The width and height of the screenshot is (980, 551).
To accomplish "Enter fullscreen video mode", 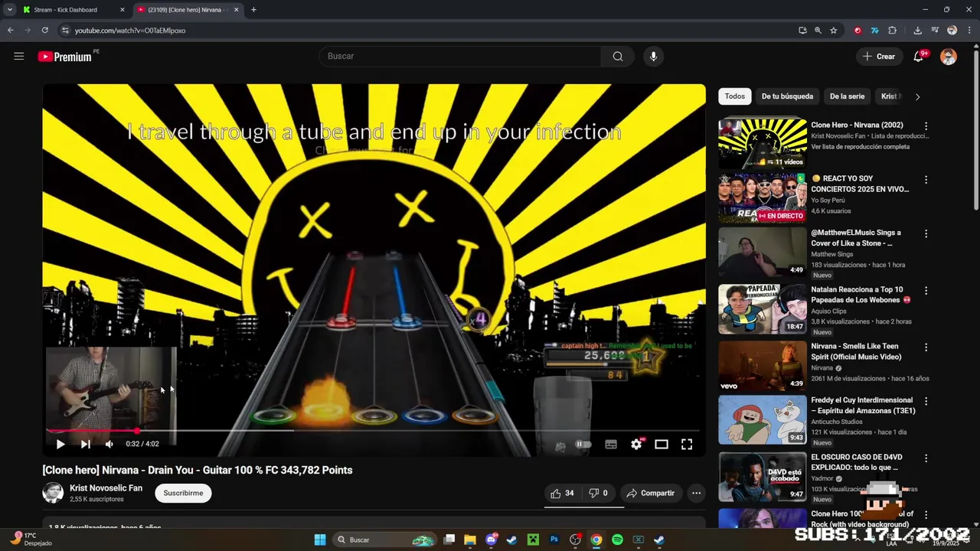I will [687, 444].
